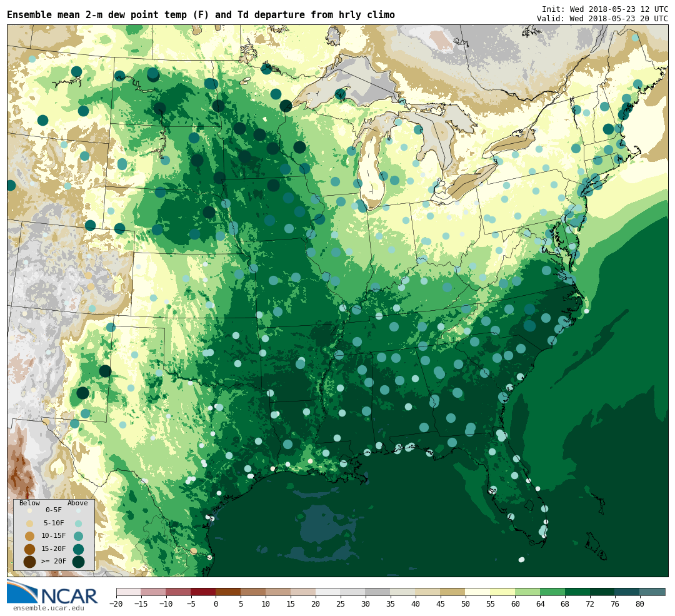Click the '15-20F' legend label

54,549
